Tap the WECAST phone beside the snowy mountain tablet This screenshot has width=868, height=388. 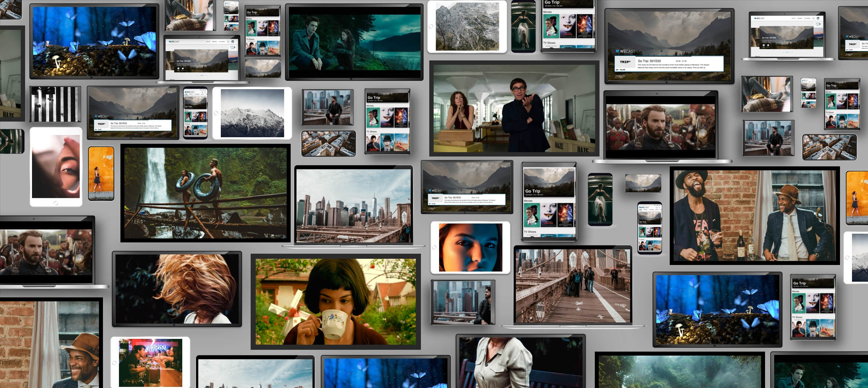click(195, 113)
